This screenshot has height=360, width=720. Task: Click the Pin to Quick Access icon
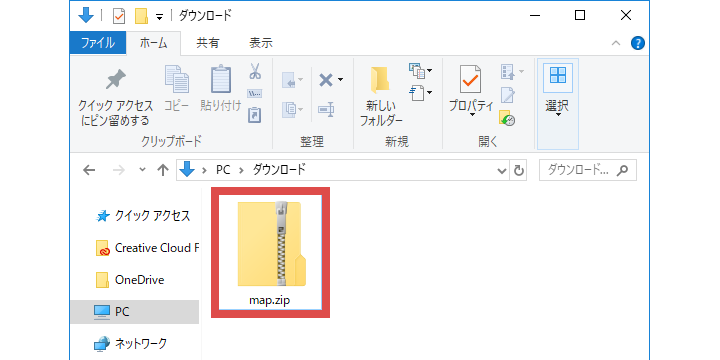[x=115, y=80]
